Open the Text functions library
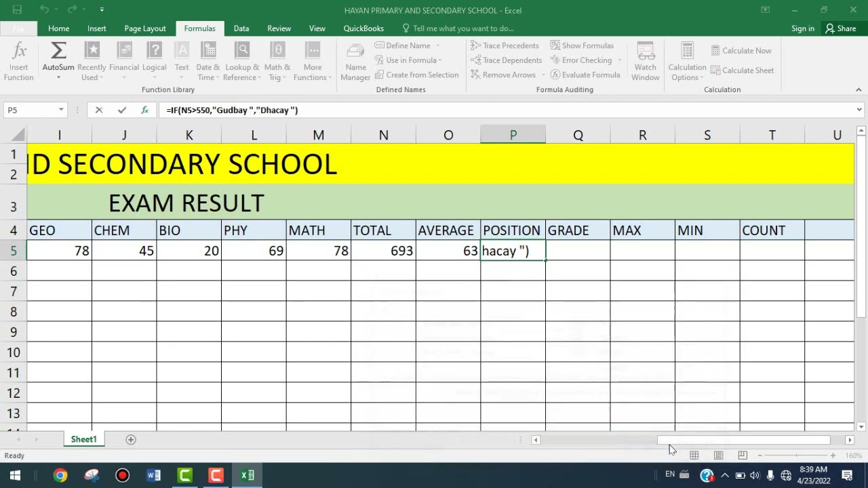 [x=182, y=61]
